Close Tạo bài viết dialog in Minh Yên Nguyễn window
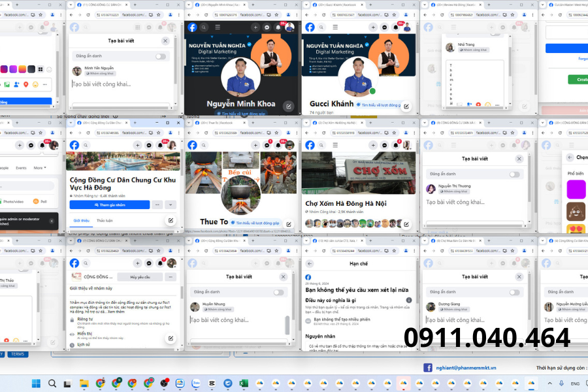 click(x=165, y=41)
